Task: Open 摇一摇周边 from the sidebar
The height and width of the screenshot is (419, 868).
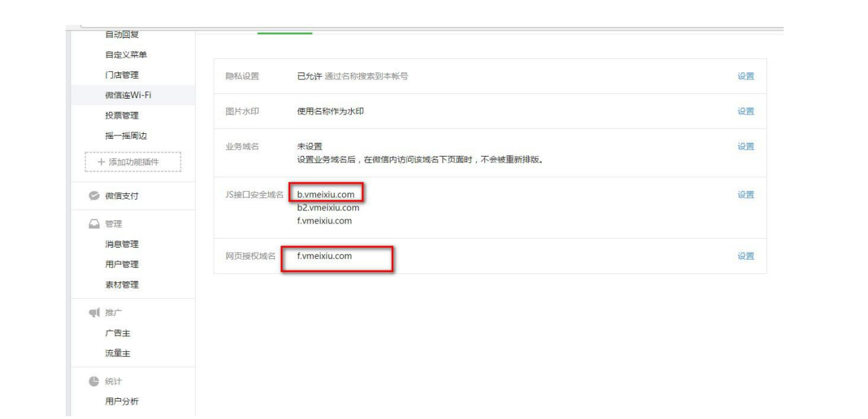Action: pos(126,136)
